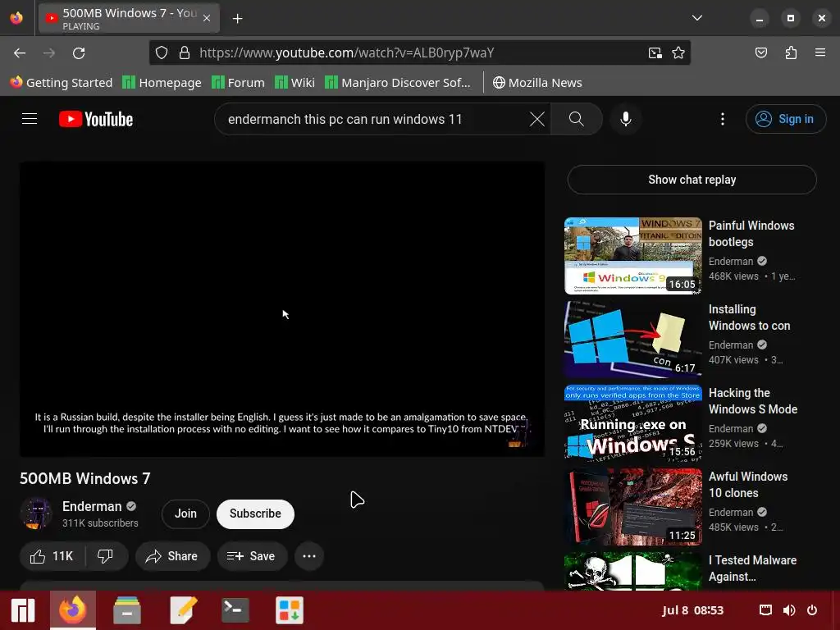Launch the terminal from taskbar

click(x=235, y=610)
